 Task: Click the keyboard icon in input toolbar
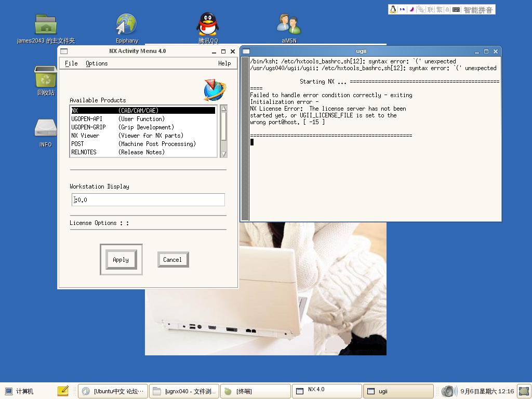456,10
